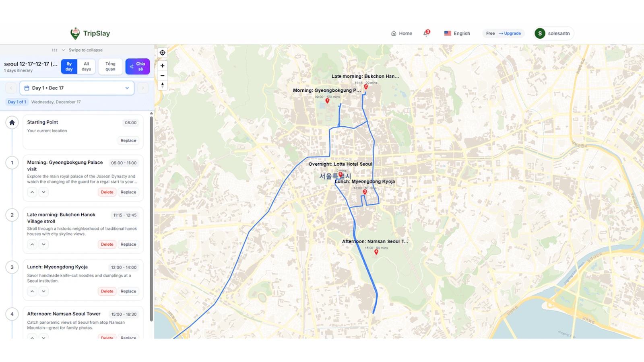Replace Bukchon Hanok Village stroll
Screen dimensions: 644x362
pyautogui.click(x=128, y=245)
